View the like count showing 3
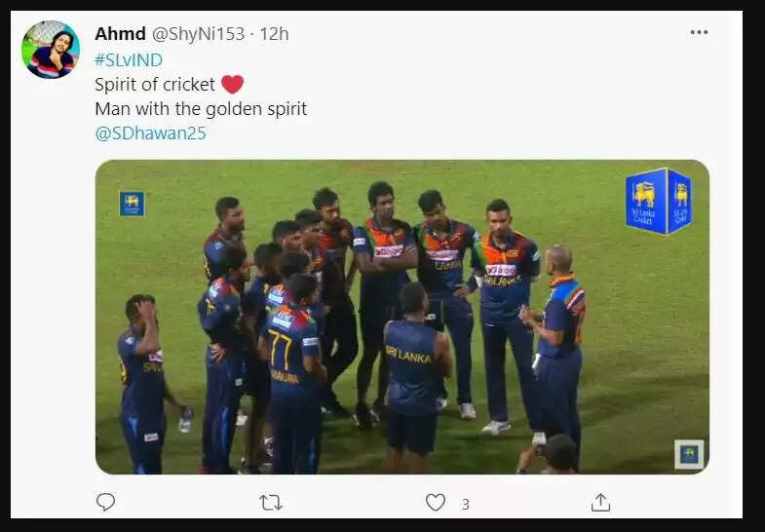765x532 pixels. coord(466,504)
